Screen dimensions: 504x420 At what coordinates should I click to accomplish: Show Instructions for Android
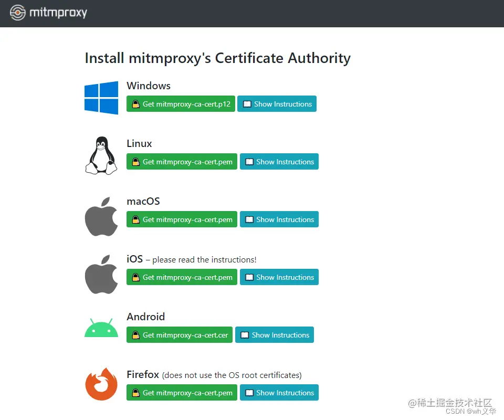point(275,335)
